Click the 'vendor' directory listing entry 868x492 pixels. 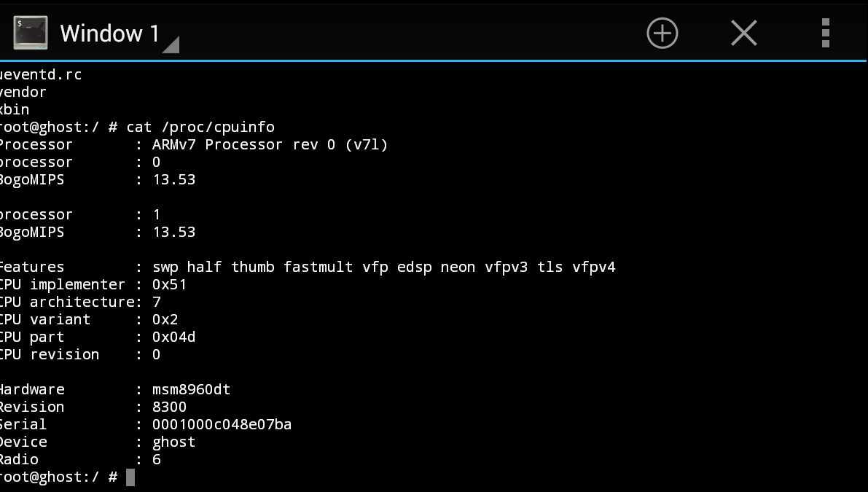pos(23,92)
